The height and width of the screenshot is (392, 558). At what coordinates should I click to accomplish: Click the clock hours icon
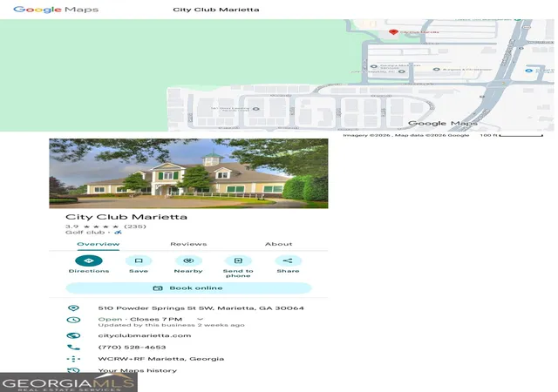[x=73, y=320]
